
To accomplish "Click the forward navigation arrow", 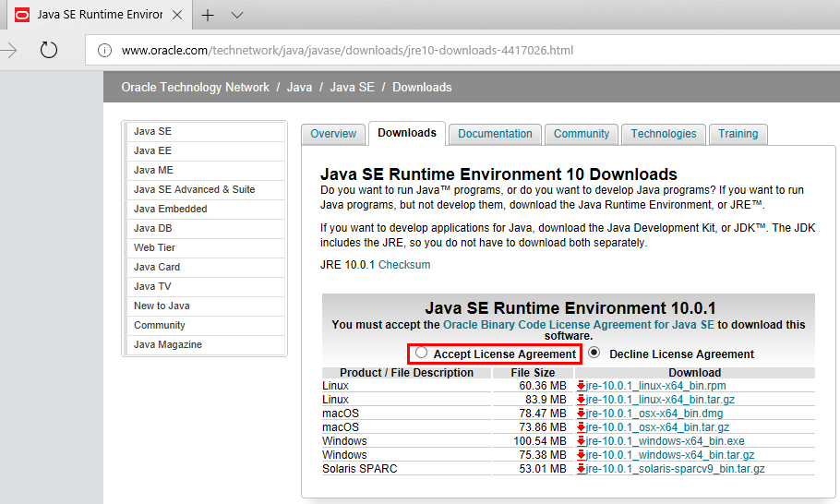I will point(8,51).
